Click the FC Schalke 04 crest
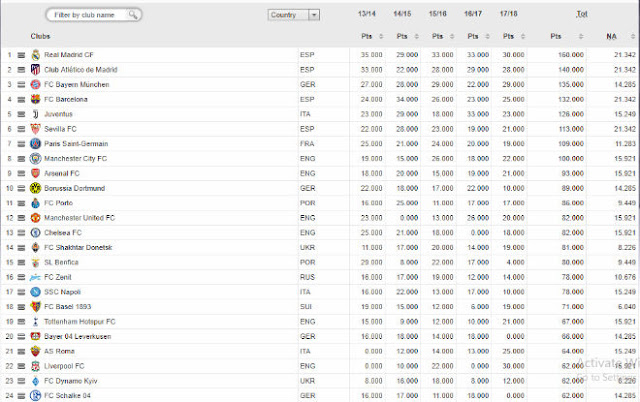The width and height of the screenshot is (640, 402). click(x=36, y=395)
